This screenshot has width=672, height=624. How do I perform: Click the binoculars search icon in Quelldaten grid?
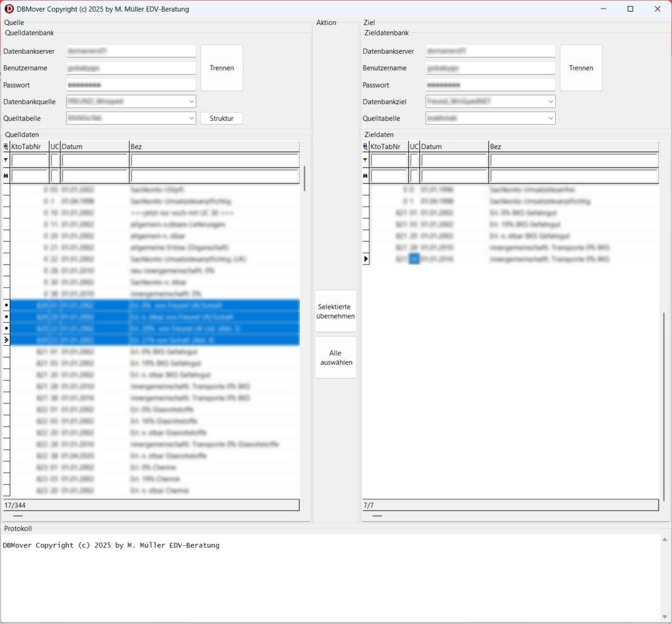tap(6, 176)
